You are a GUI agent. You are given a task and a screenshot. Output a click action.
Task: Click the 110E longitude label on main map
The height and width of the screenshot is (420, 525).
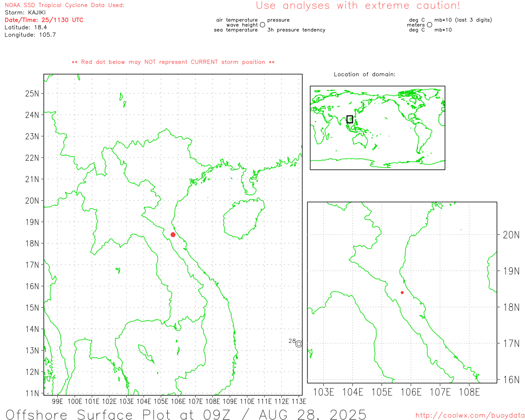[x=247, y=401]
